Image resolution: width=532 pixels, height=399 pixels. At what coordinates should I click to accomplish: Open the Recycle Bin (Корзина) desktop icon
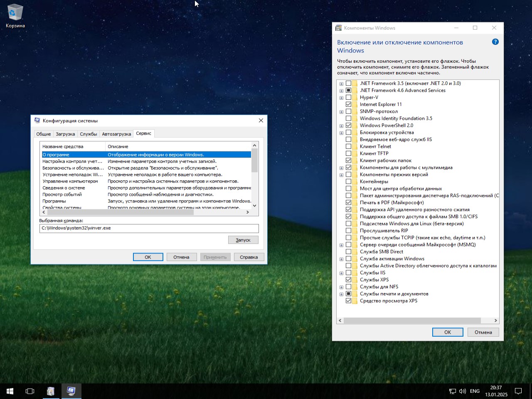tap(15, 16)
